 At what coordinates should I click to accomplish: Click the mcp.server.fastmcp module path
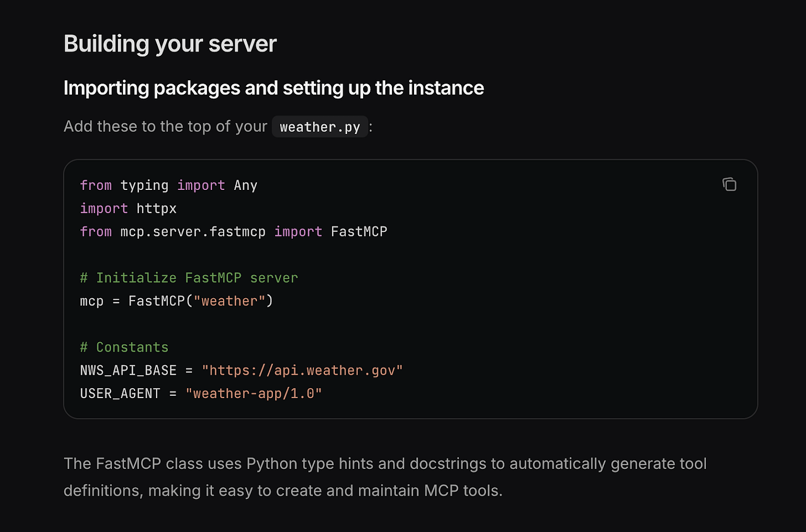193,231
